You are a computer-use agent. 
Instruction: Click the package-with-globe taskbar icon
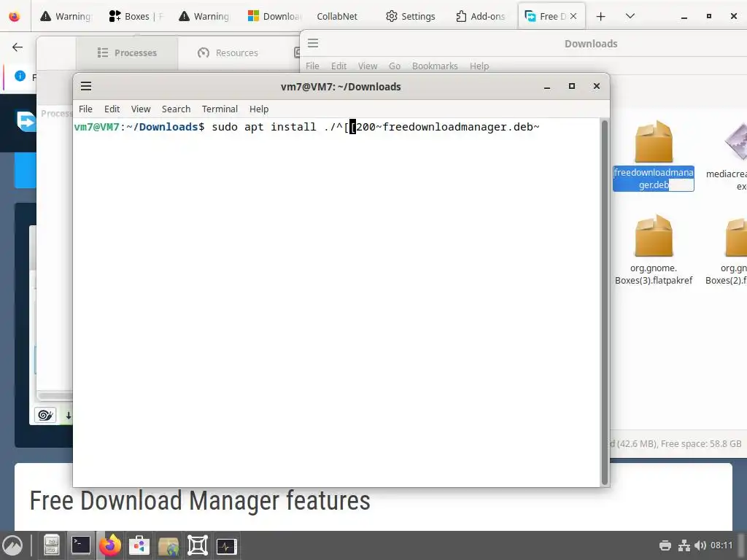[169, 545]
